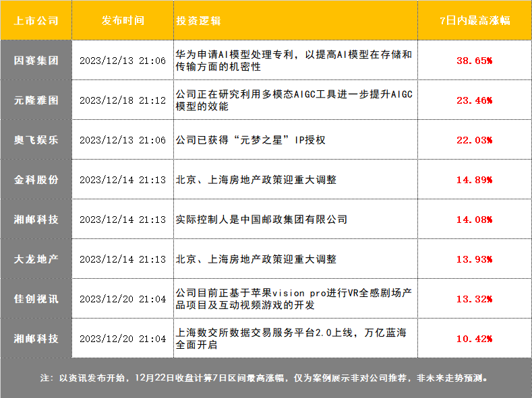The image size is (532, 398).
Task: Click the 13.32% gain value
Action: coord(474,299)
